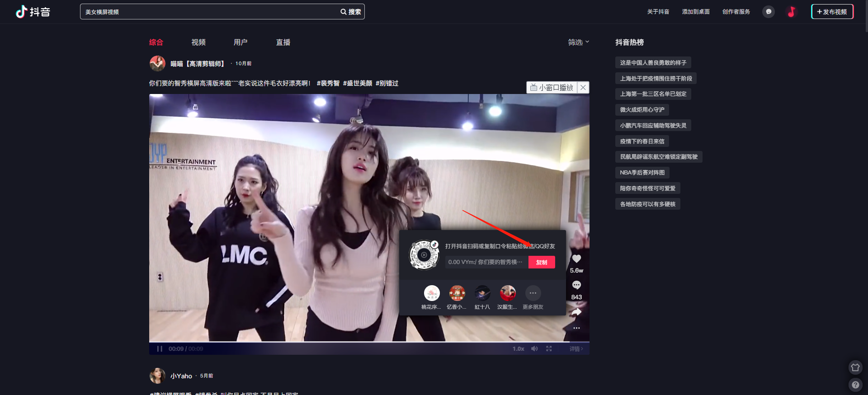Open hot topic 微火成炬用心守沪
Image resolution: width=868 pixels, height=395 pixels.
(x=642, y=110)
